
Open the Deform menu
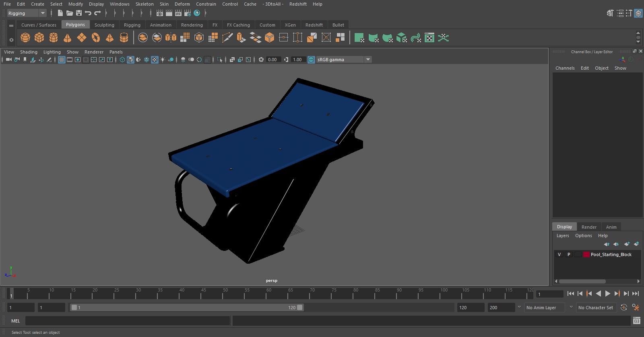[182, 4]
